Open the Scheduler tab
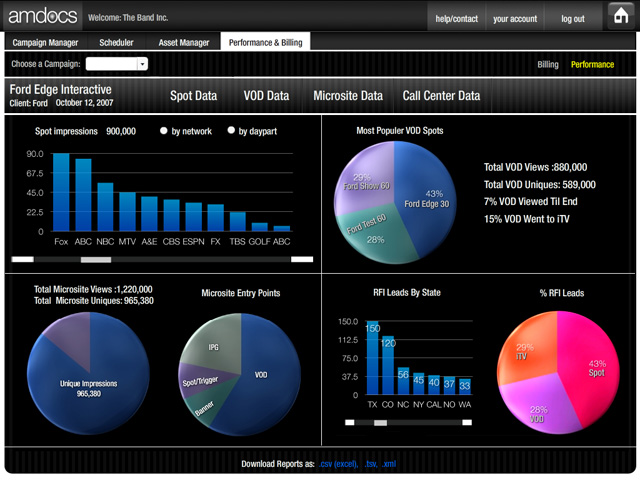 [116, 42]
